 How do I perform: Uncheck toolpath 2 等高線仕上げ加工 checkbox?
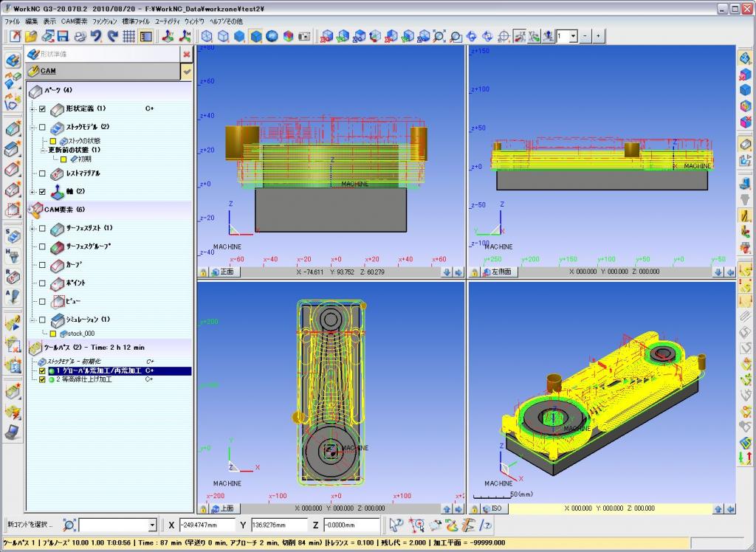(42, 379)
